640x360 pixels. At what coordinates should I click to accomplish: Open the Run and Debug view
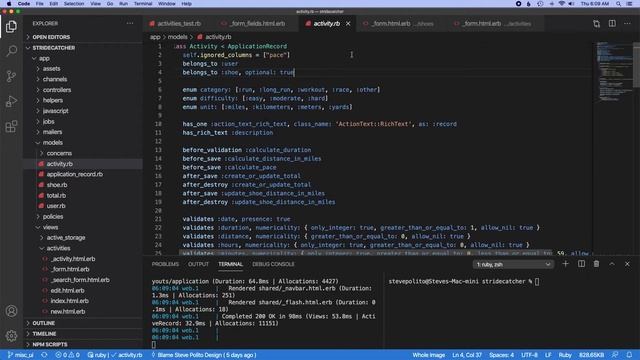coord(11,101)
